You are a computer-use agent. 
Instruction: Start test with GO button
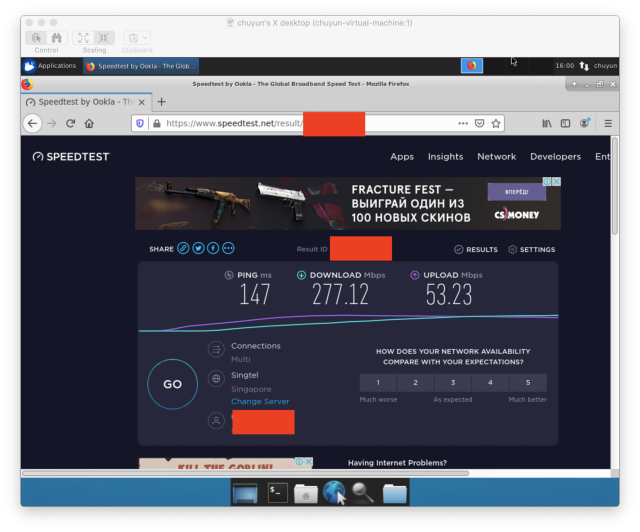tap(172, 384)
